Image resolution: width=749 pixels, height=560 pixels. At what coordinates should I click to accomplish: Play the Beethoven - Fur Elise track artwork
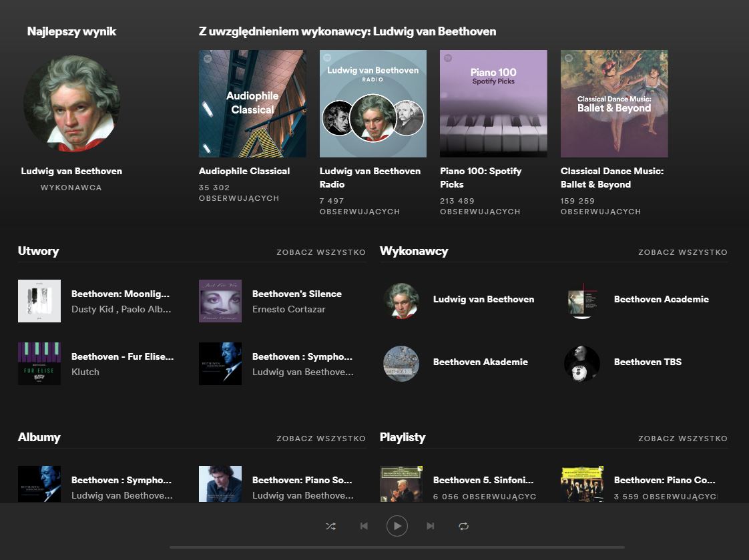coord(39,363)
